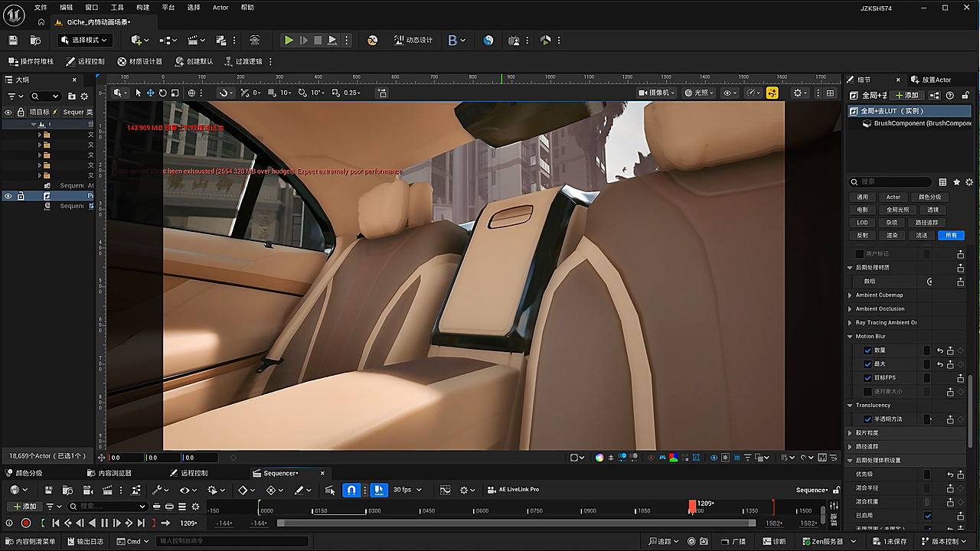Viewport: 980px width, 551px height.
Task: Toggle the highlighted yellow viewport toolbar button
Action: point(772,93)
